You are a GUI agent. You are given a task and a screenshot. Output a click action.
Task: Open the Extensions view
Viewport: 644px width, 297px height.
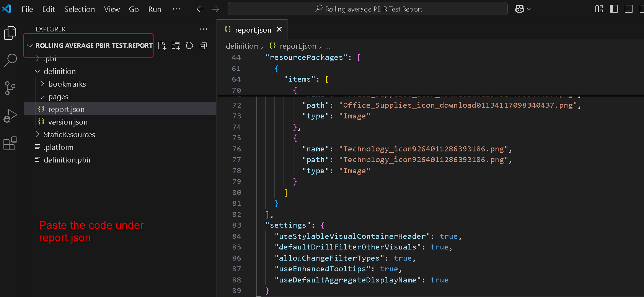click(10, 143)
